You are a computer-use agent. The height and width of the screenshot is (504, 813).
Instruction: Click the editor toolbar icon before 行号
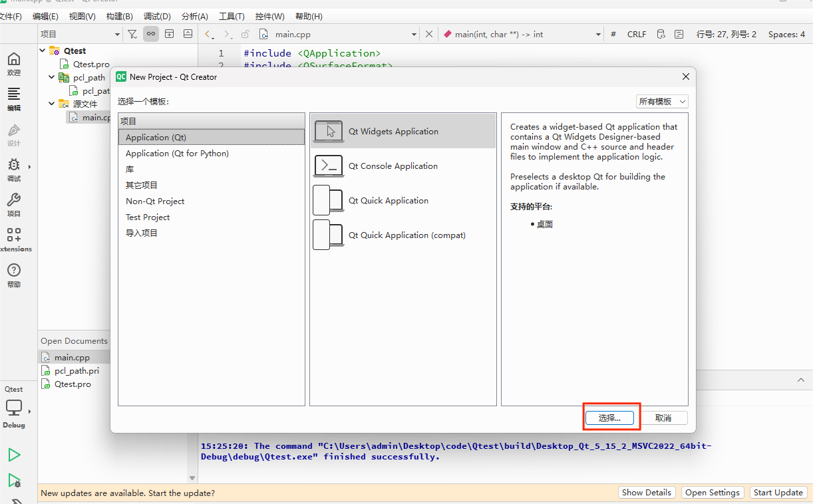679,34
